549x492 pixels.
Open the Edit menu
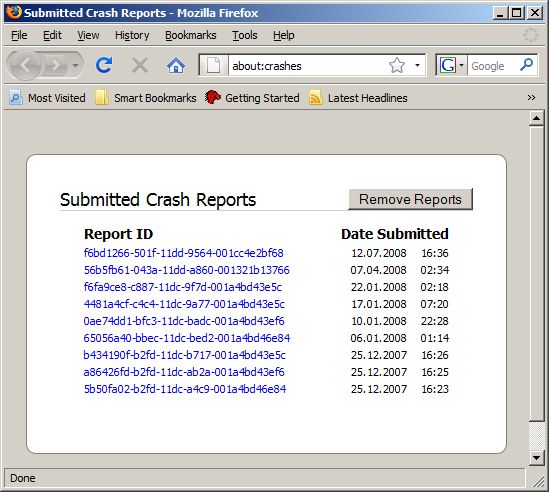pyautogui.click(x=52, y=35)
